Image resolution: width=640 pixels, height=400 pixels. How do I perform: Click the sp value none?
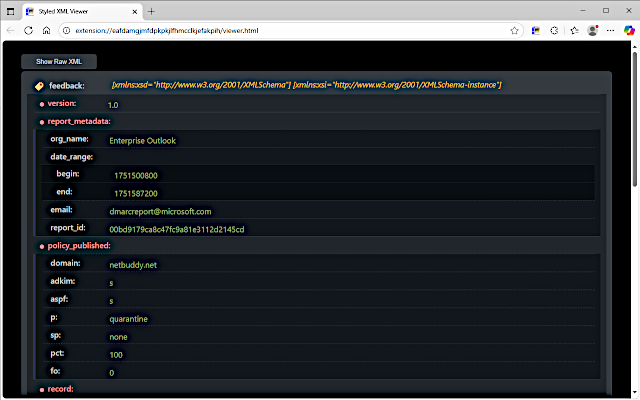(x=118, y=337)
